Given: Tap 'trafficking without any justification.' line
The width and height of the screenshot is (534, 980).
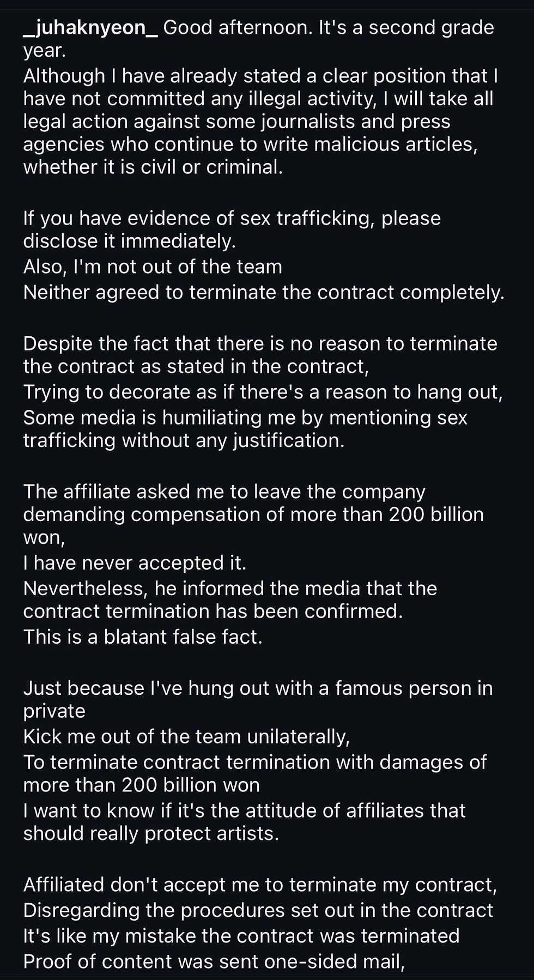Looking at the screenshot, I should [184, 440].
